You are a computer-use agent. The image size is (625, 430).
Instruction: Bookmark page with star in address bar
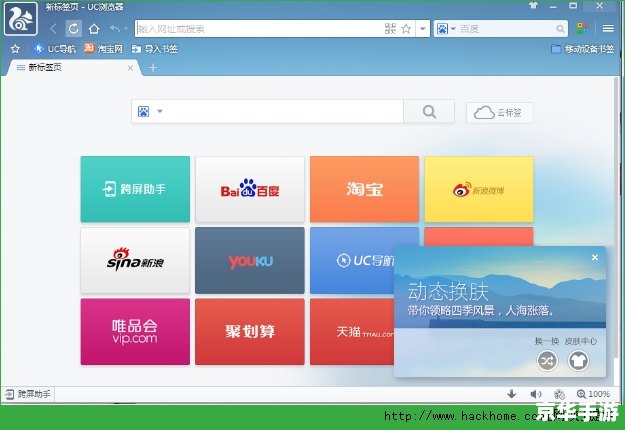click(x=406, y=29)
